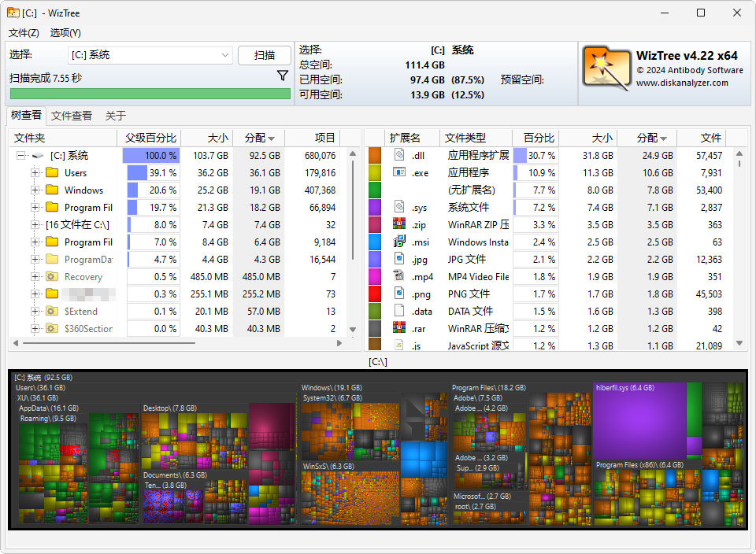Select the Adobe\ (7.5 GB) treemap label

pos(478,398)
